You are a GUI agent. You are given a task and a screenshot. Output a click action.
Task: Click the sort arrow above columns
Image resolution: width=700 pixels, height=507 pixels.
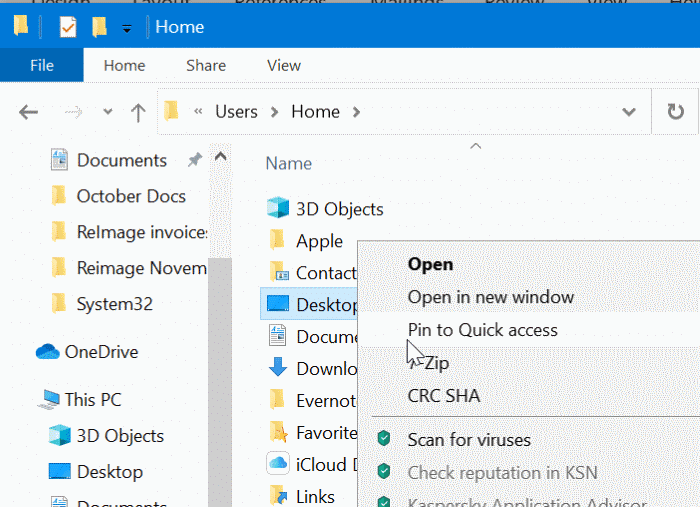click(475, 146)
